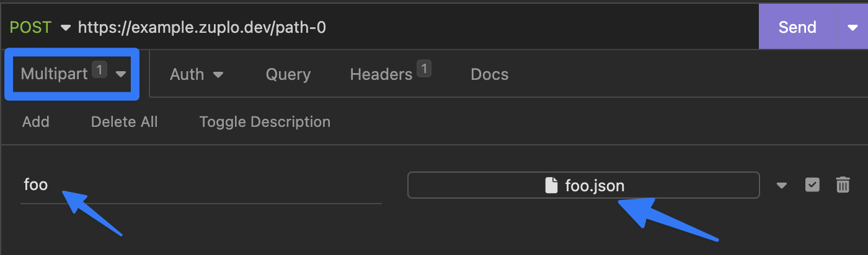Switch to the Query tab

[288, 74]
